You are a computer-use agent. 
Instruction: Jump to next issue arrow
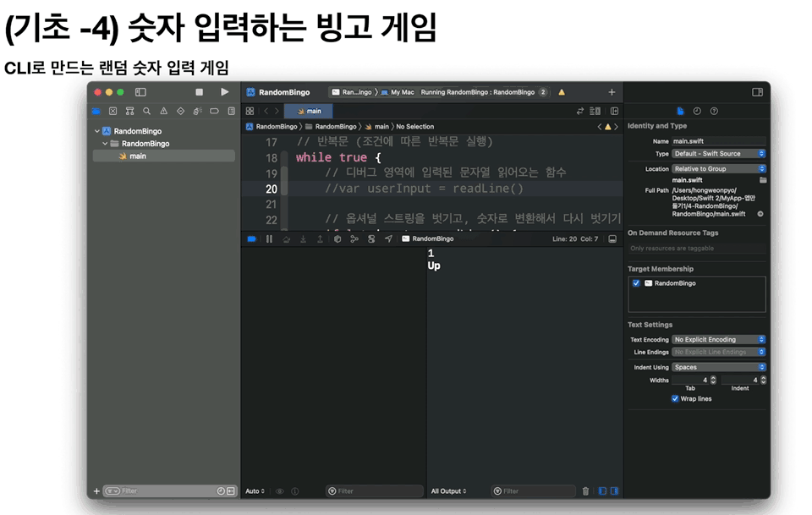tap(616, 126)
